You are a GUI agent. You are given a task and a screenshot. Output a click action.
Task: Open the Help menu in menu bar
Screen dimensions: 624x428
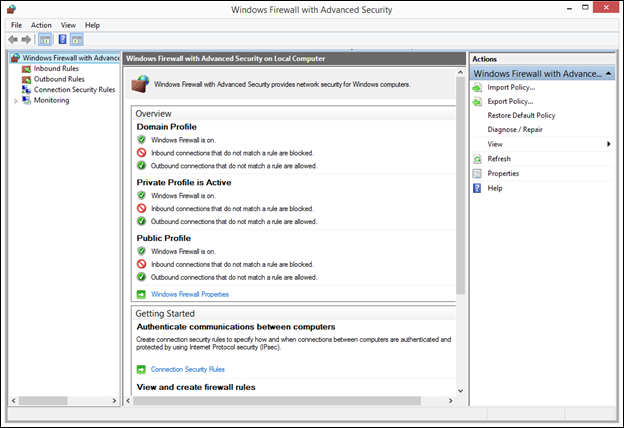click(92, 25)
